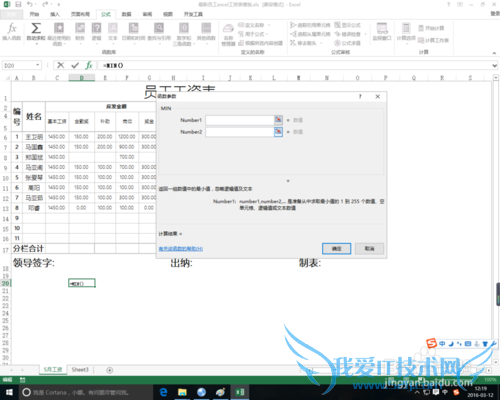
Task: Click the dialog's question mark help button
Action: point(360,96)
